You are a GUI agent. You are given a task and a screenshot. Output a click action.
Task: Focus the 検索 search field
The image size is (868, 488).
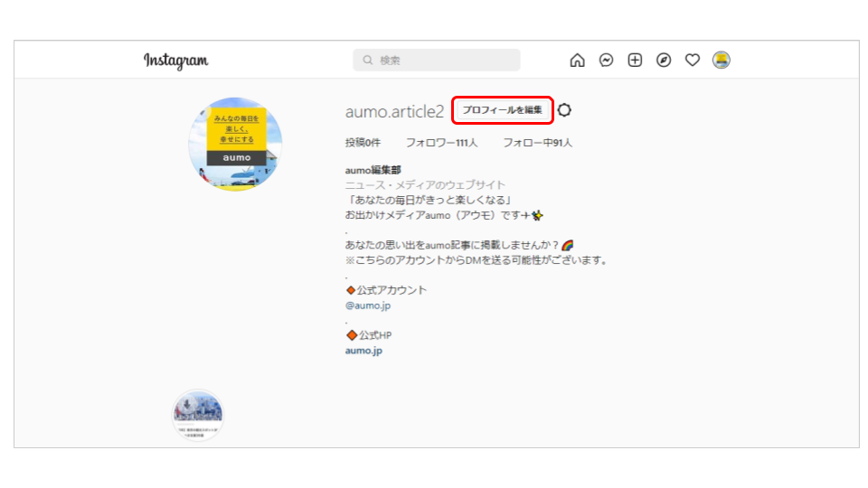[436, 60]
